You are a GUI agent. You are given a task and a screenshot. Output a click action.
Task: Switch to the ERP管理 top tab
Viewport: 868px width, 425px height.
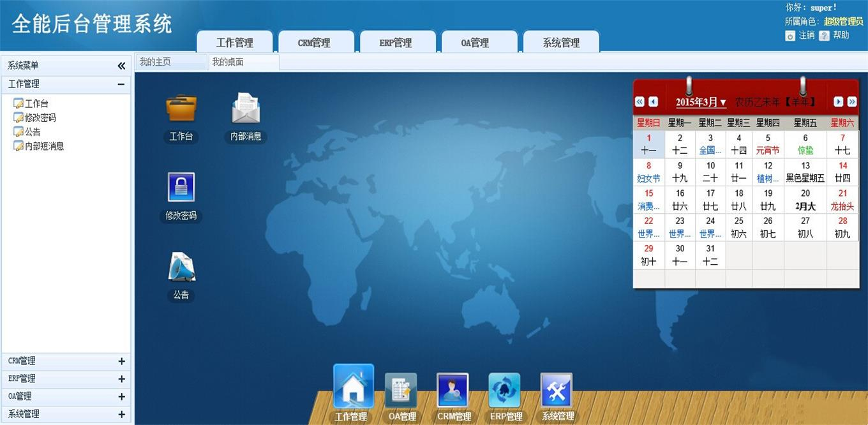[x=396, y=43]
